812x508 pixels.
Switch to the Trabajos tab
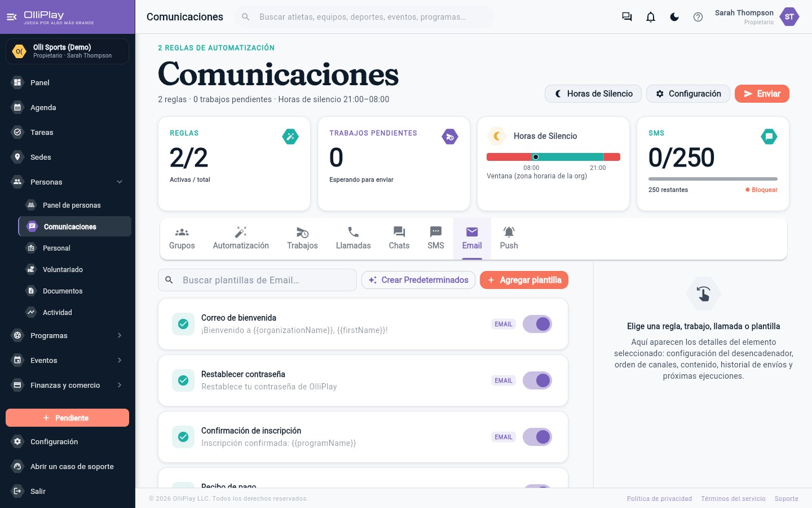(302, 239)
